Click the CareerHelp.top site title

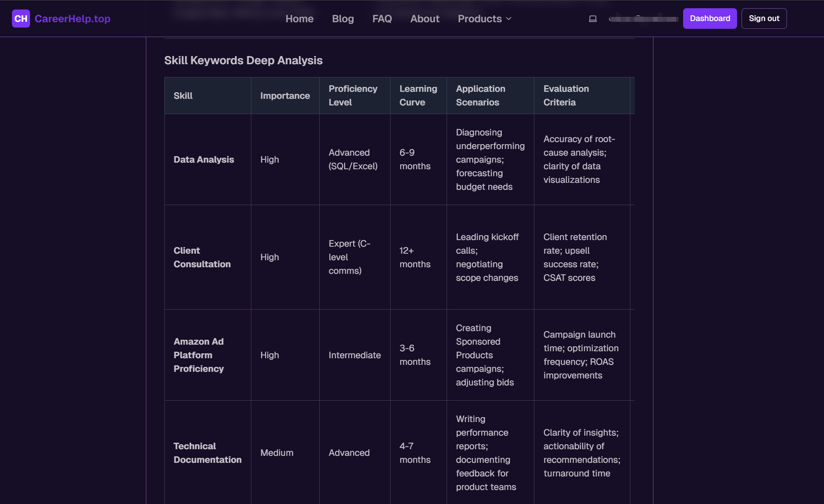(x=73, y=19)
